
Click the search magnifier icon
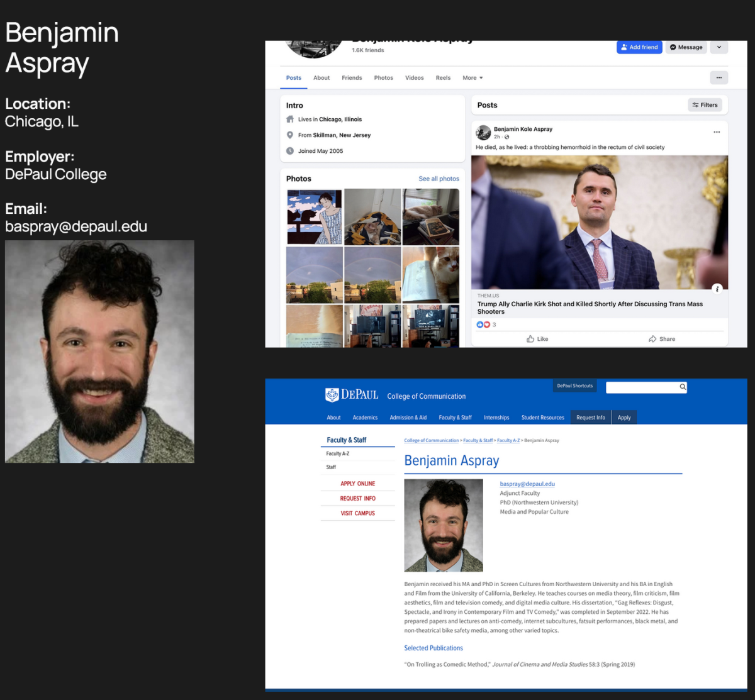[x=683, y=387]
